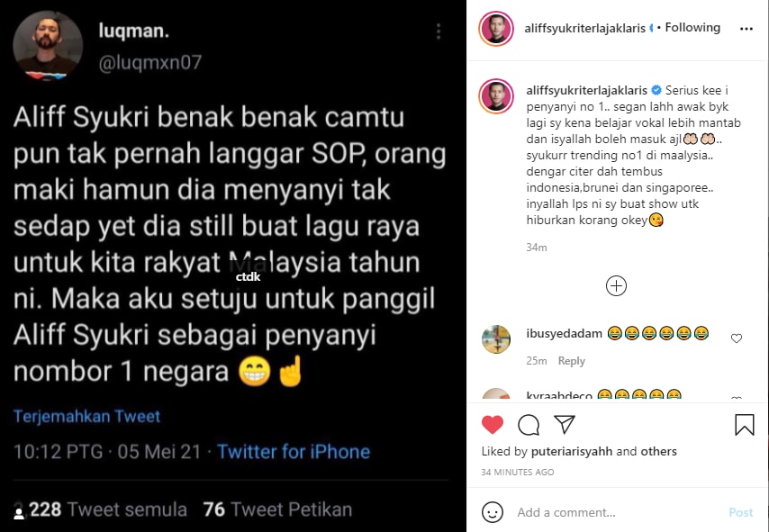The image size is (769, 532).
Task: Open the post options three-dot menu
Action: click(x=746, y=29)
